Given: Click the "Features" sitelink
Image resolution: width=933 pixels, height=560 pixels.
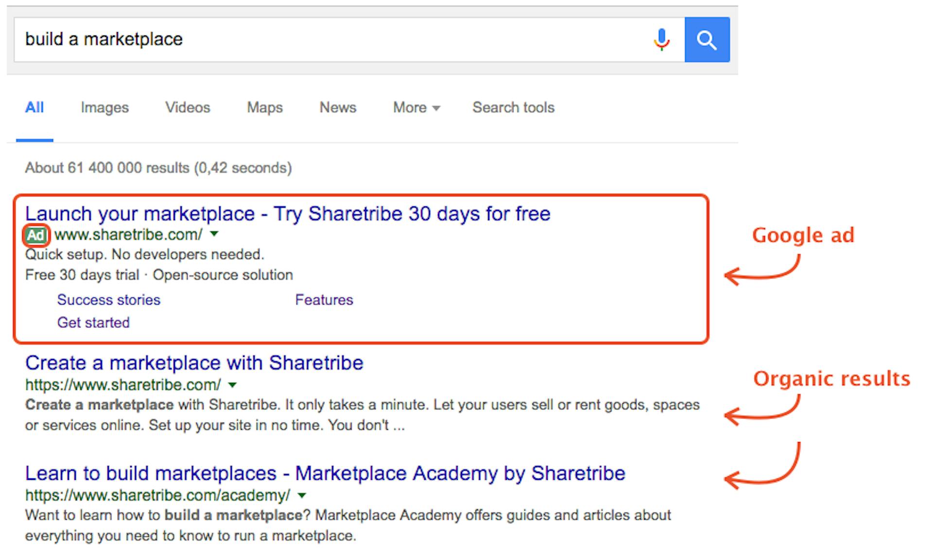Looking at the screenshot, I should tap(324, 300).
